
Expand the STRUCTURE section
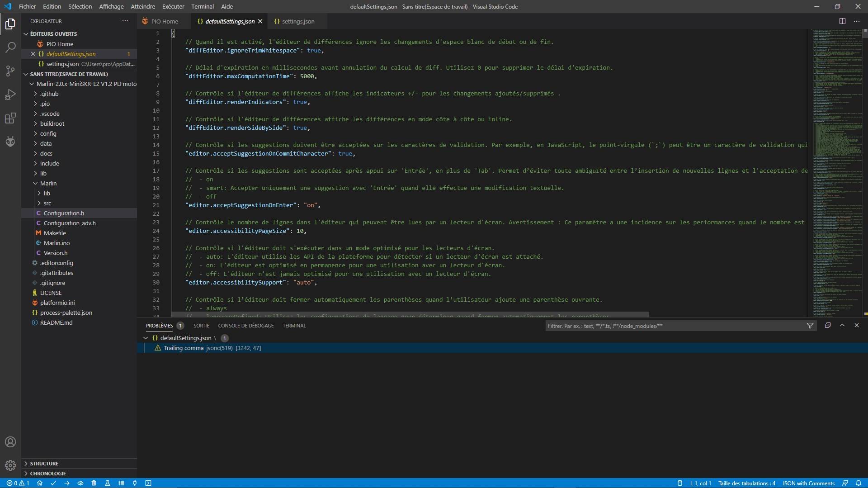coord(44,464)
